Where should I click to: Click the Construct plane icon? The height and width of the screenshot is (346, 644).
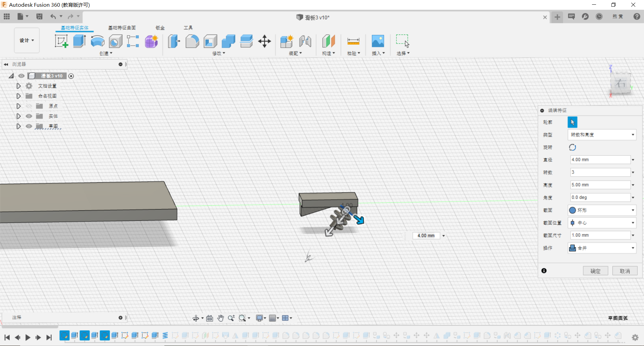pyautogui.click(x=328, y=41)
